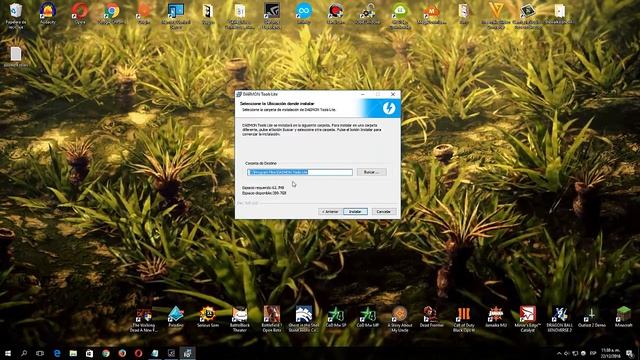
Task: Open Task View on the taskbar
Action: pos(40,353)
